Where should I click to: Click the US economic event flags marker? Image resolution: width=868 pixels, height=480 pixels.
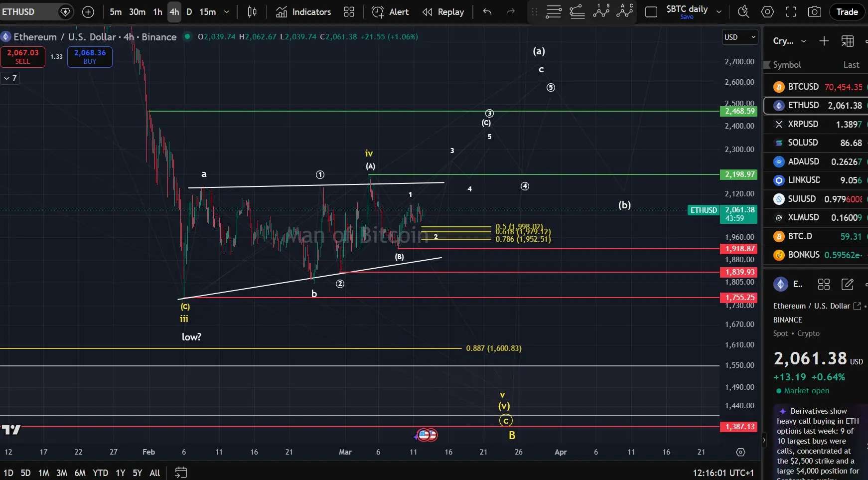pos(427,435)
